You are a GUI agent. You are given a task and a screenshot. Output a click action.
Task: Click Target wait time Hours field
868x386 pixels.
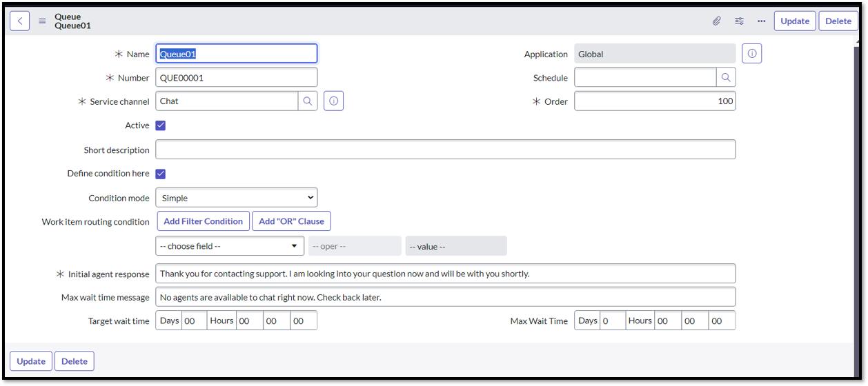(x=250, y=321)
